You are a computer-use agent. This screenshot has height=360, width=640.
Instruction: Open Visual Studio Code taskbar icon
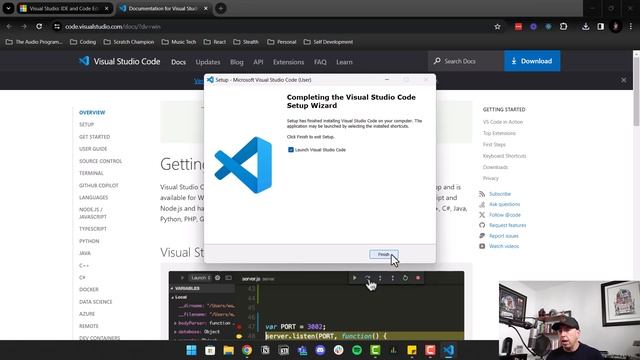[x=448, y=350]
